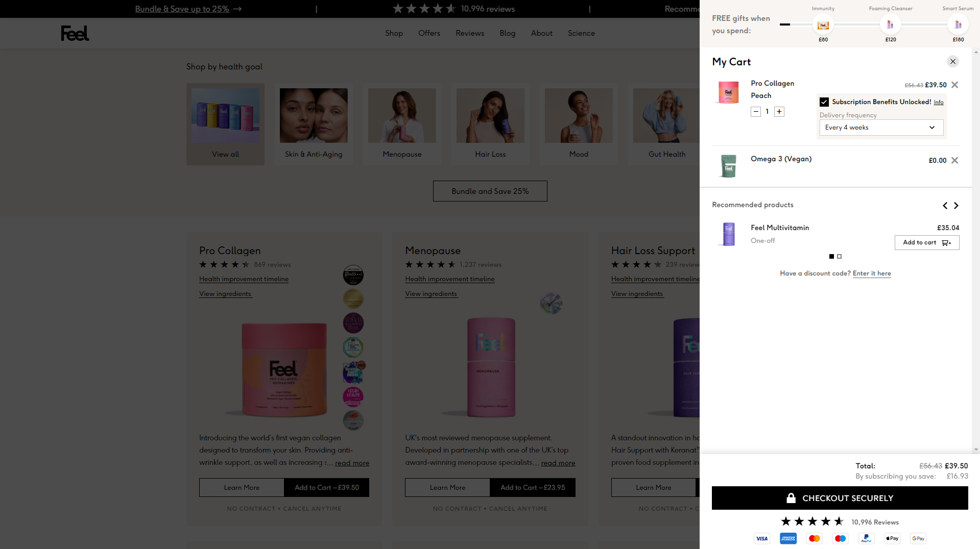
Task: Add Feel Multivitamin to cart
Action: coord(926,242)
